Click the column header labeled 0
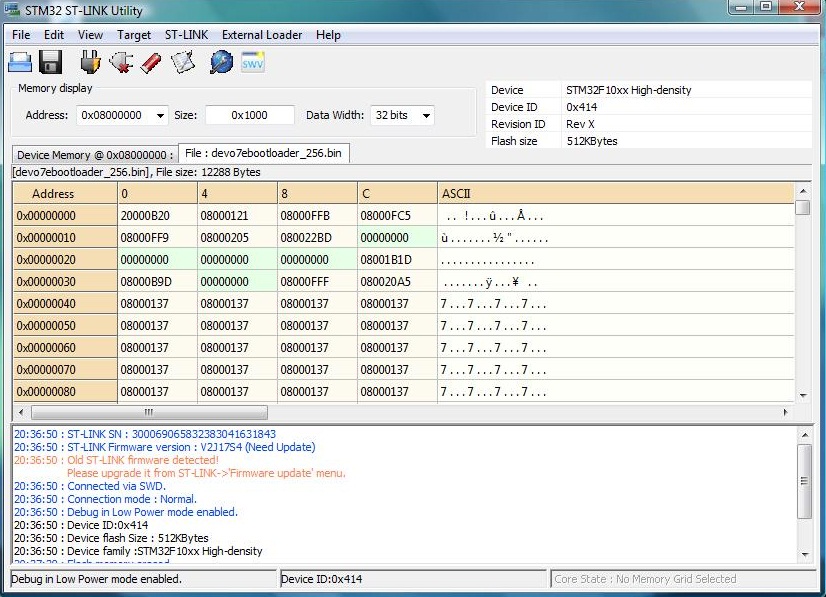826x597 pixels. click(158, 194)
